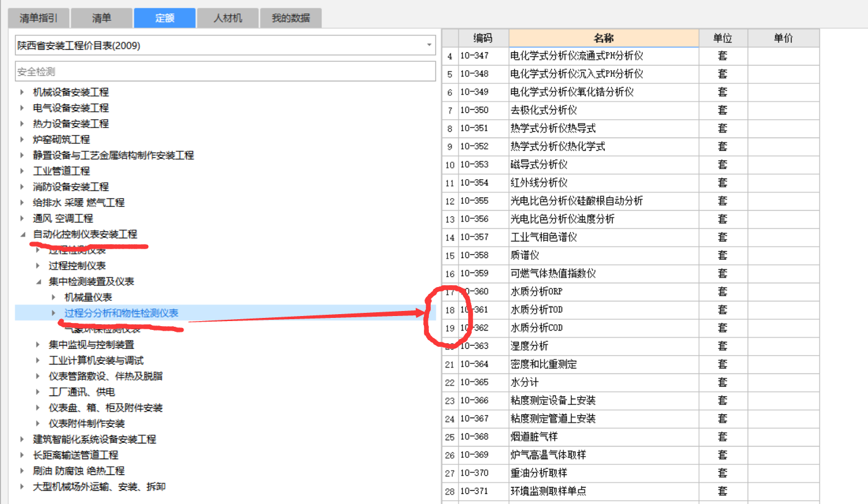Select the 湿度分析 row

pos(631,346)
